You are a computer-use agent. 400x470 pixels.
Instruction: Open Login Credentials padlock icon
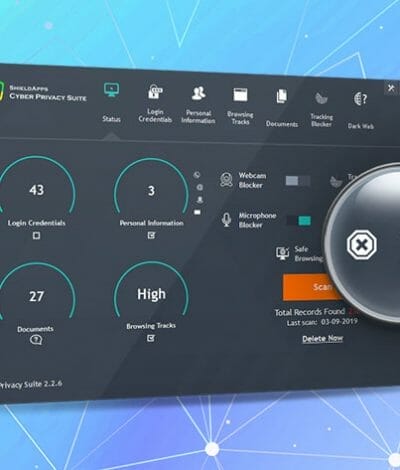(x=155, y=92)
